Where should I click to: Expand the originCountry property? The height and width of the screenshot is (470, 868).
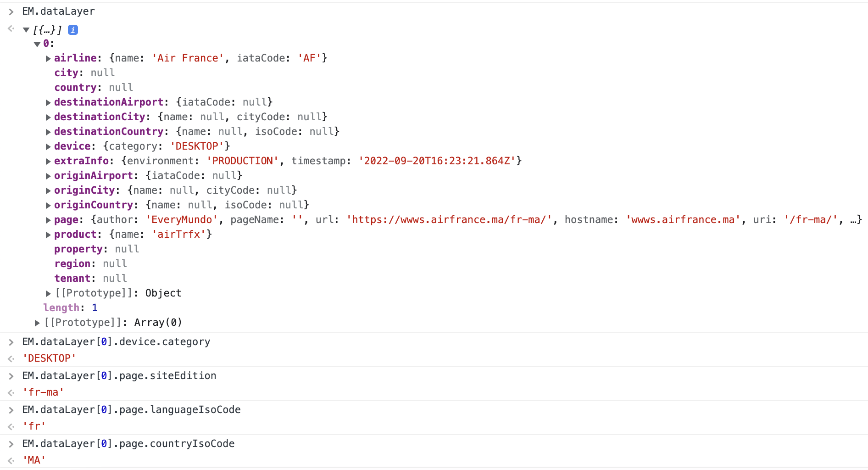[x=48, y=205]
